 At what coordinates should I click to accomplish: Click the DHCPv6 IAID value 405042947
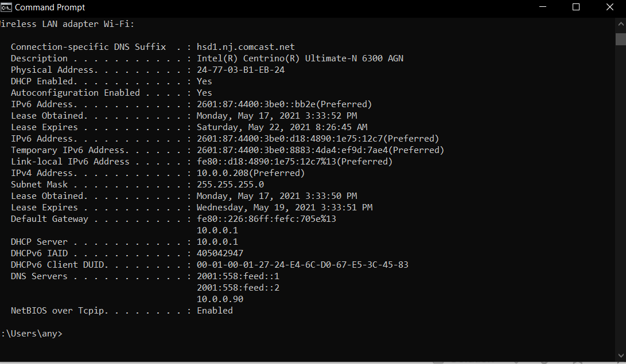coord(220,253)
